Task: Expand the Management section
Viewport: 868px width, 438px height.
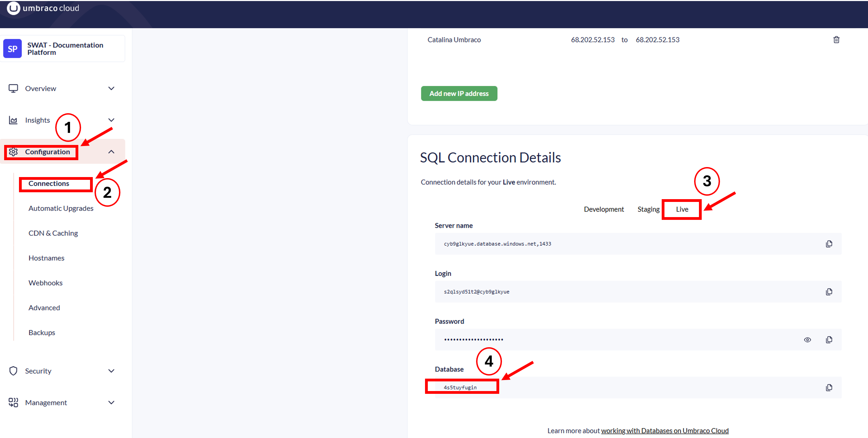Action: tap(111, 402)
